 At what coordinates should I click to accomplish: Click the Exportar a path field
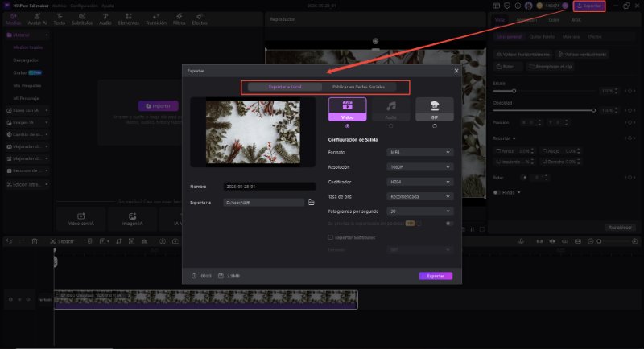point(264,202)
